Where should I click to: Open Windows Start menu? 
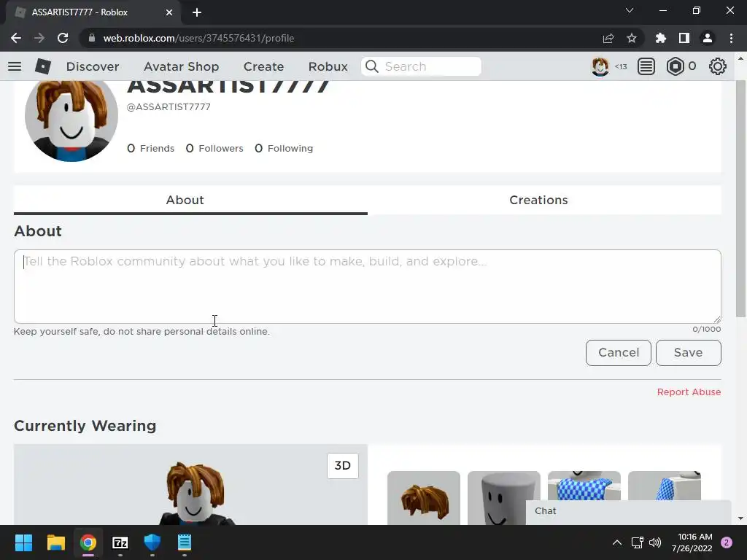point(23,542)
